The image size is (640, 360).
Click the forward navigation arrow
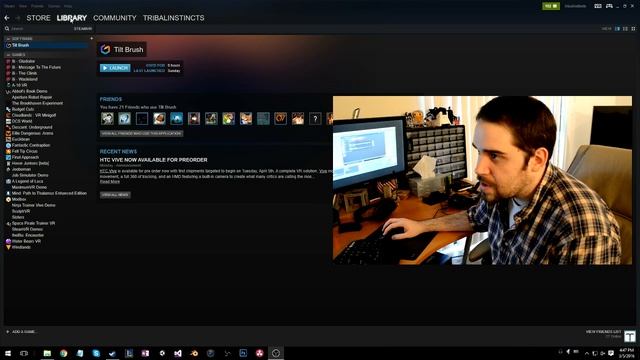18,18
